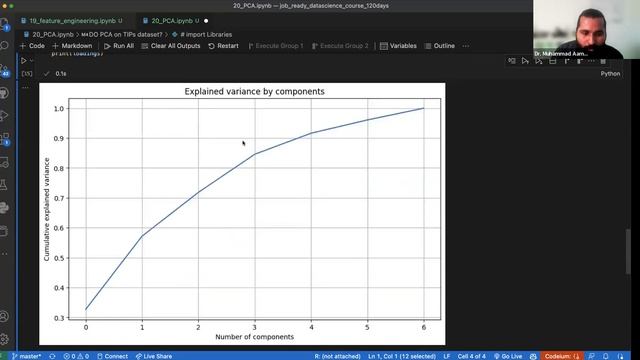Run the current cell play icon
The width and height of the screenshot is (640, 360).
[24, 60]
